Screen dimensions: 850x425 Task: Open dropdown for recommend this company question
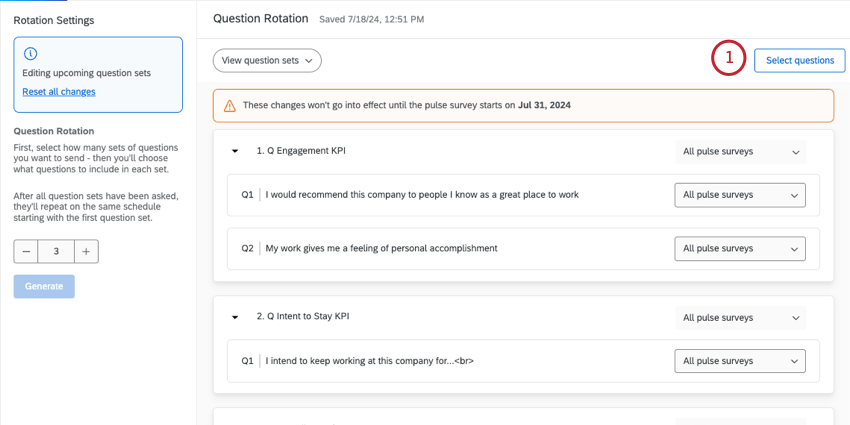[740, 195]
